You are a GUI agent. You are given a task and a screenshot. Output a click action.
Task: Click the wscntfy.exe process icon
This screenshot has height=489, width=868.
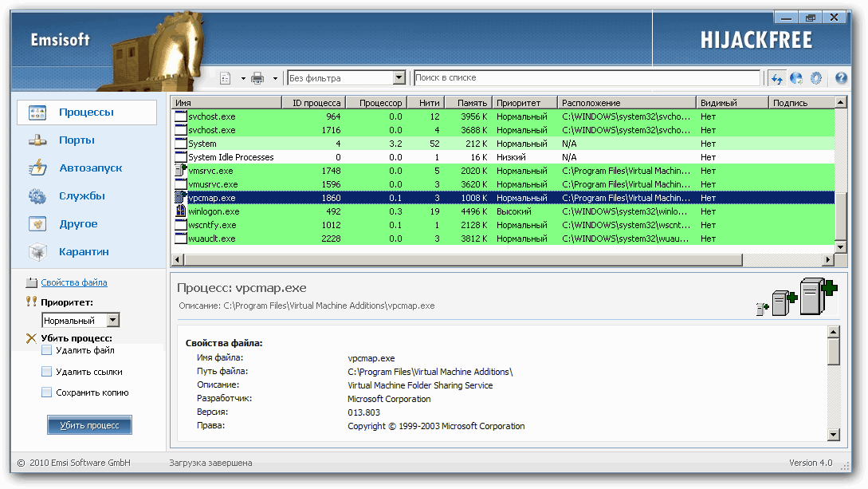[180, 224]
